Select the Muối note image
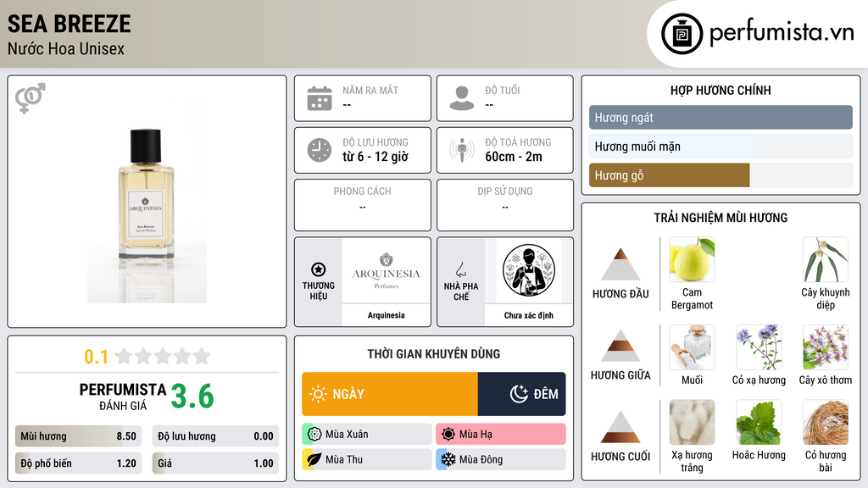The width and height of the screenshot is (868, 488). point(692,347)
